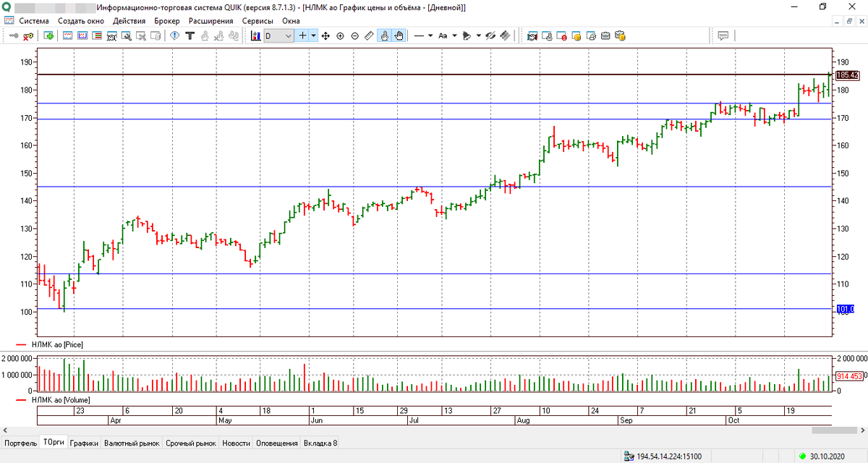The image size is (868, 463).
Task: Expand the line tool dropdown arrow
Action: tap(430, 35)
